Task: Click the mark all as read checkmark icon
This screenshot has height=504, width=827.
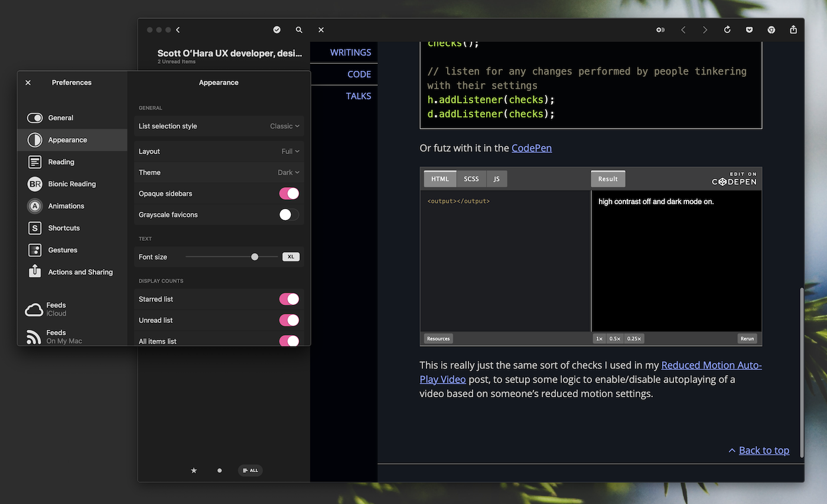Action: click(277, 30)
